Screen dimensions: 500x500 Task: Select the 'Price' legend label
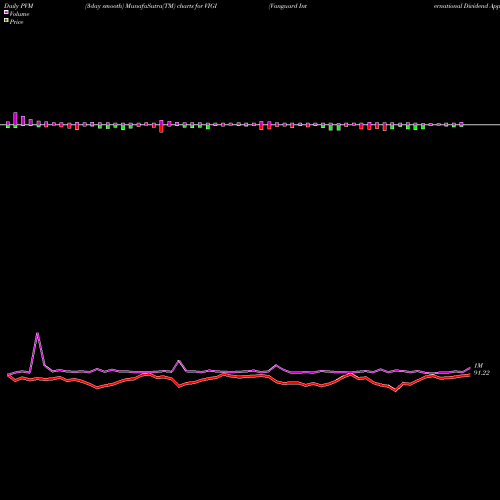coord(16,22)
